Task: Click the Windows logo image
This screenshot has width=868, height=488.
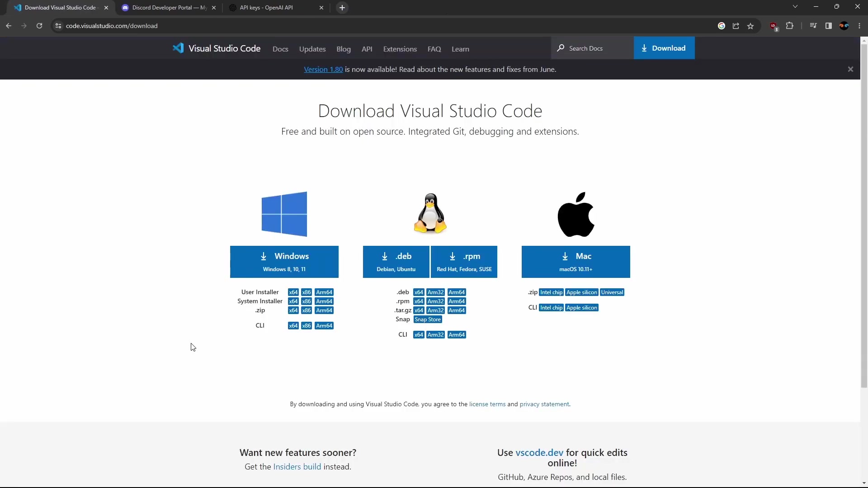Action: pyautogui.click(x=284, y=214)
